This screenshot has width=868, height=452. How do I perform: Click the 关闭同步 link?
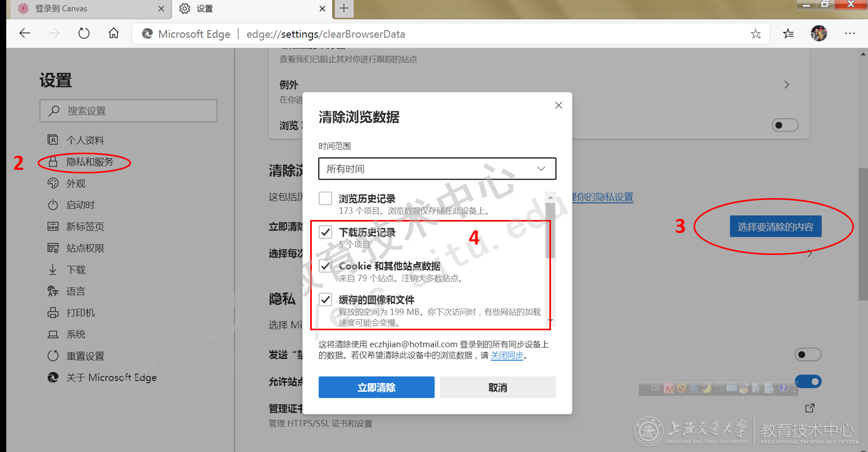click(x=507, y=355)
